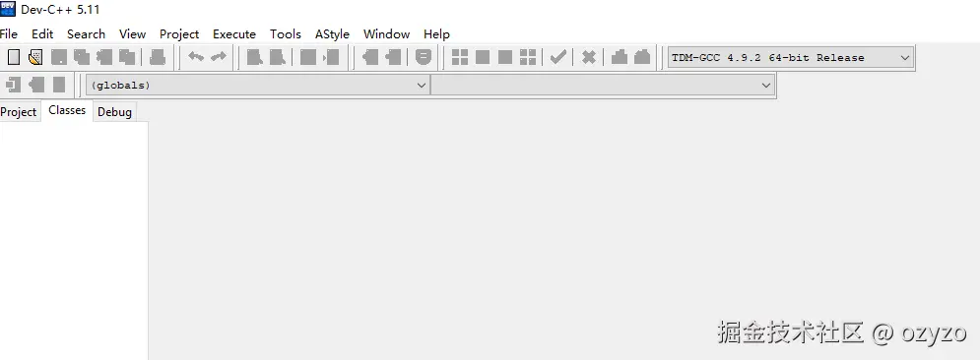Image resolution: width=980 pixels, height=360 pixels.
Task: Click the second icon in the second toolbar row
Action: [x=36, y=85]
